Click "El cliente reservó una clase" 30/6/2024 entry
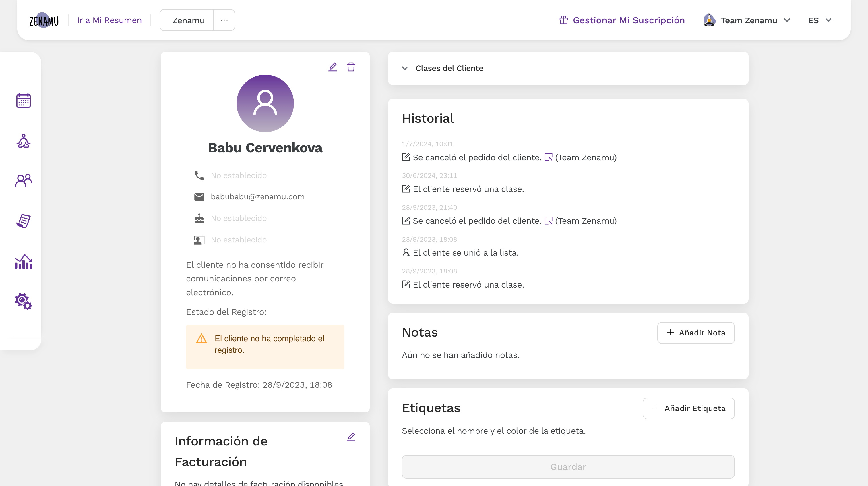 (468, 189)
